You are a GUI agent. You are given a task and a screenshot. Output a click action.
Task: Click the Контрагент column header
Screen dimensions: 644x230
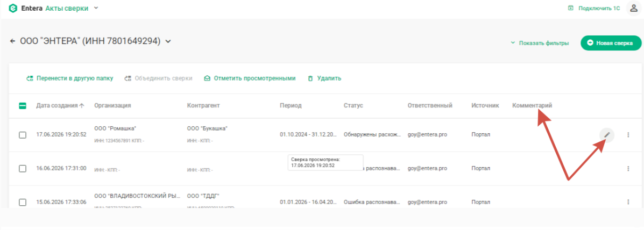(203, 105)
